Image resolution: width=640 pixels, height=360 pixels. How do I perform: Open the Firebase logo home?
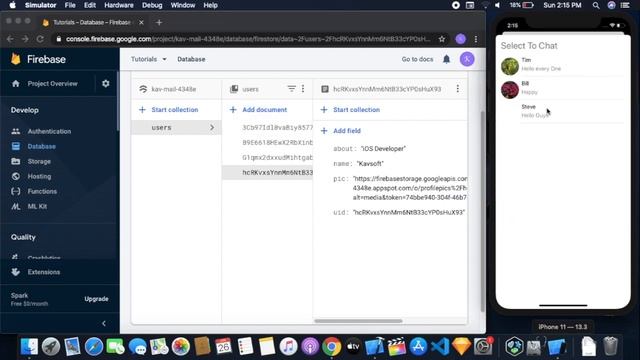point(39,59)
